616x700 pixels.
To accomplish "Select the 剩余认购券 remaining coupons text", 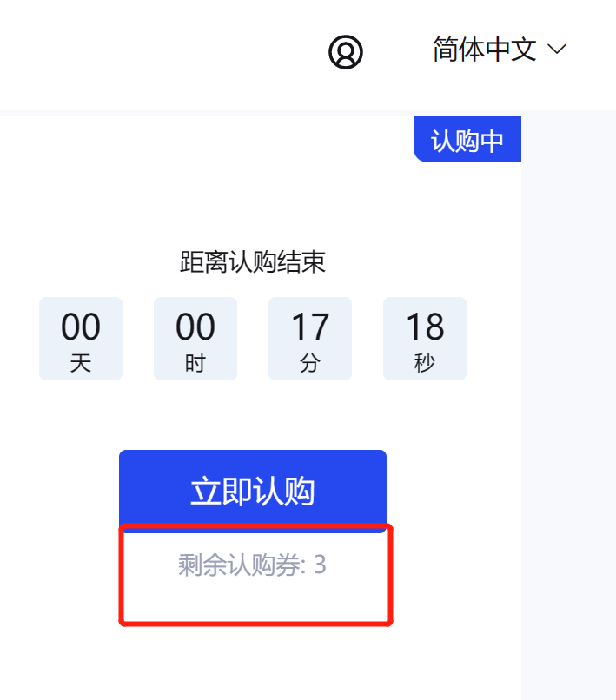I will (252, 565).
